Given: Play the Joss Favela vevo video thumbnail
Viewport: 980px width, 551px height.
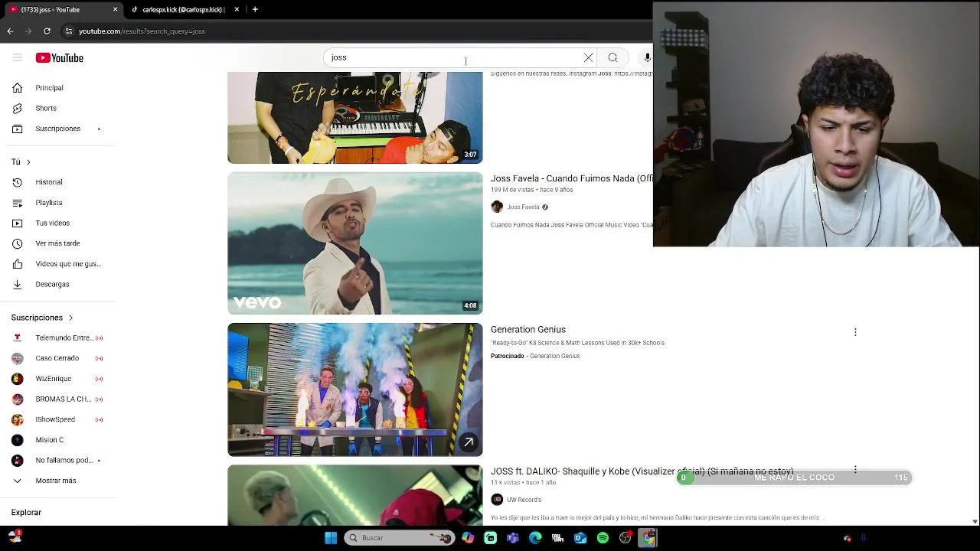Looking at the screenshot, I should pyautogui.click(x=355, y=243).
